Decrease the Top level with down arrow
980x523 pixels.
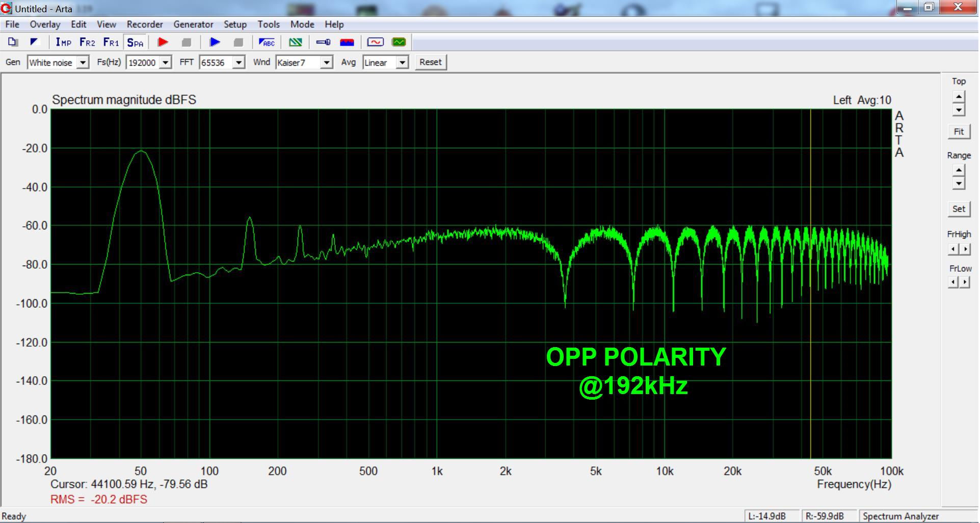tap(959, 110)
